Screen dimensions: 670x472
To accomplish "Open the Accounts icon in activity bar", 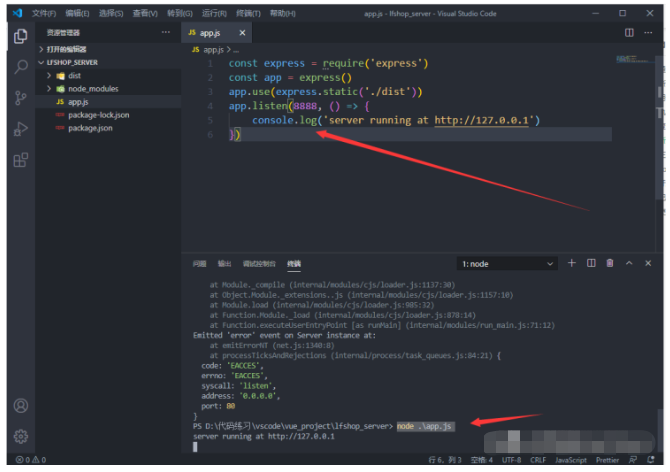I will 21,405.
